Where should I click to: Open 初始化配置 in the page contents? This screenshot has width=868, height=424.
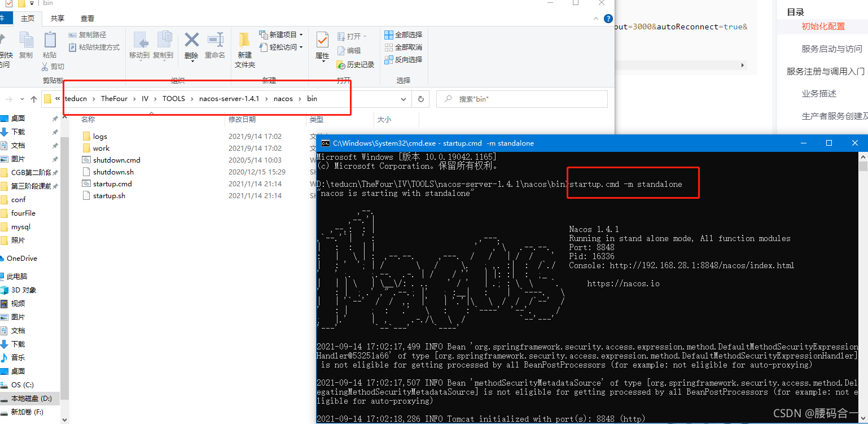823,27
